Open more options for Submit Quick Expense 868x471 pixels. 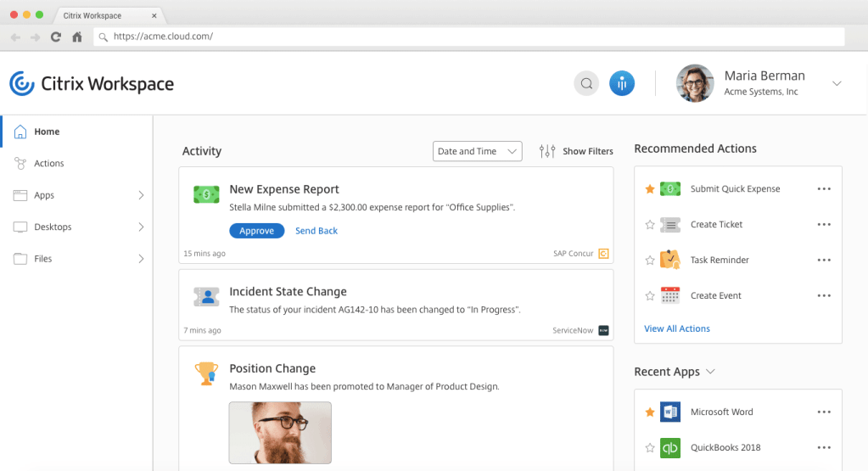pos(823,189)
